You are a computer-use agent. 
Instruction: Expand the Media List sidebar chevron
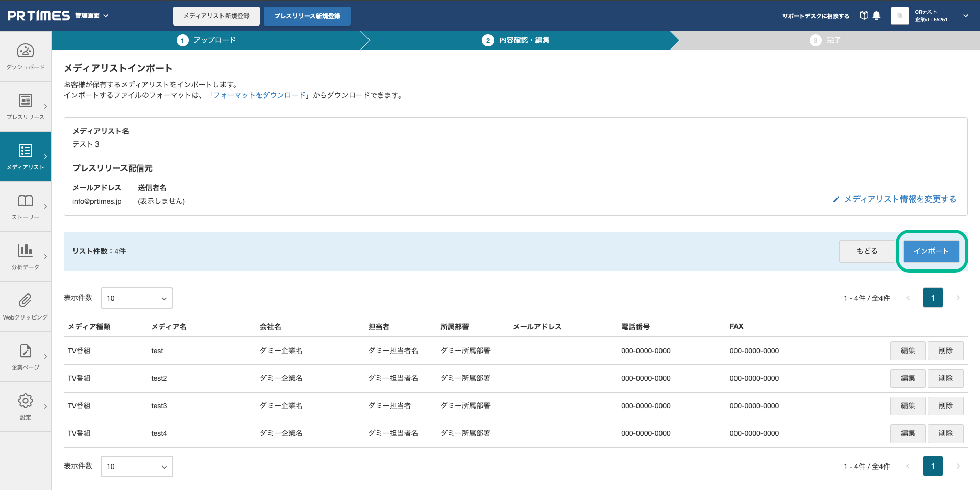pos(45,157)
